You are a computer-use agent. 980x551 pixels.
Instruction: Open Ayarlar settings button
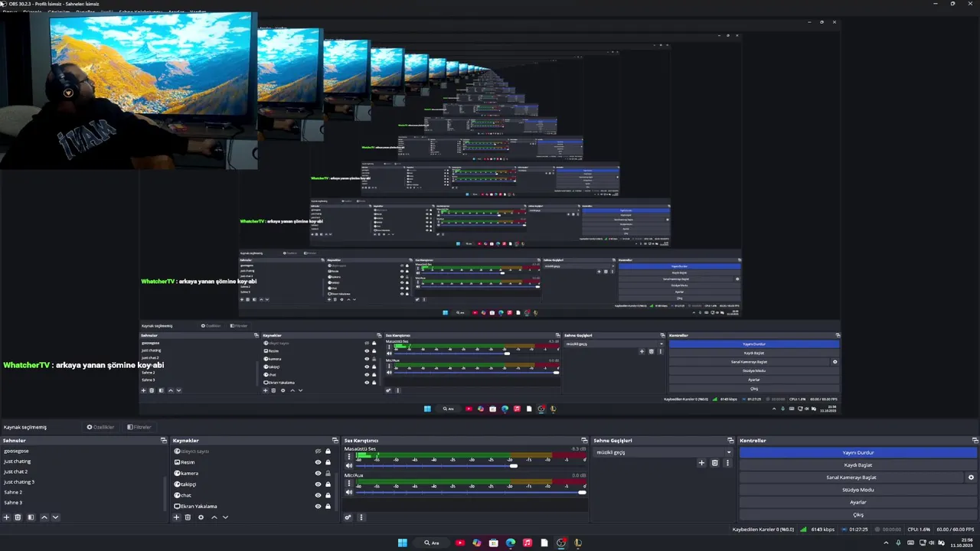(858, 502)
